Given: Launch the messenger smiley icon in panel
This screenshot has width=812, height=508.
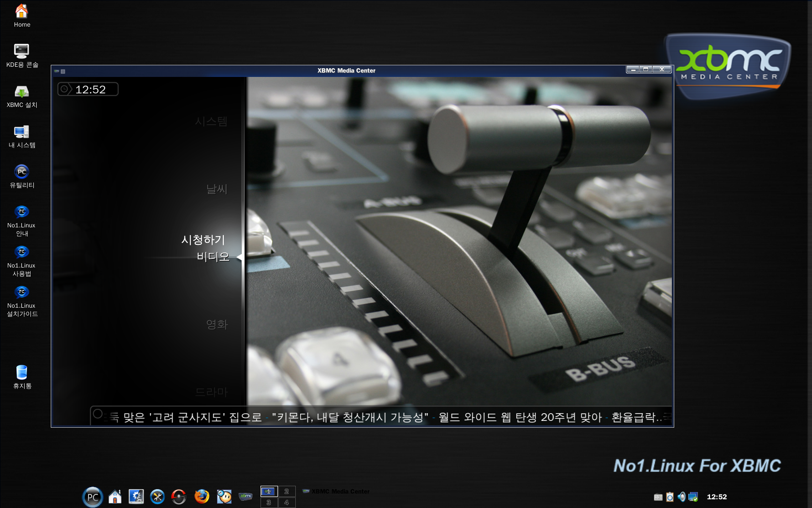Looking at the screenshot, I should tap(224, 496).
